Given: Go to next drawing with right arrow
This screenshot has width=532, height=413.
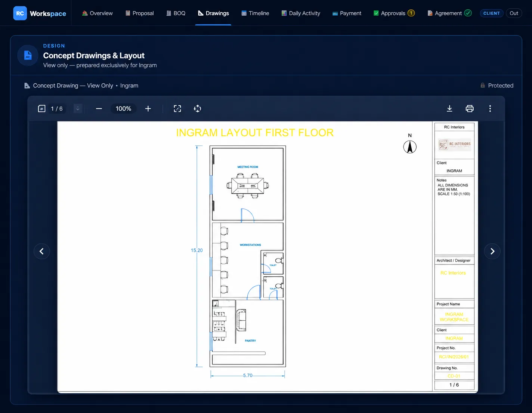Looking at the screenshot, I should pyautogui.click(x=492, y=251).
